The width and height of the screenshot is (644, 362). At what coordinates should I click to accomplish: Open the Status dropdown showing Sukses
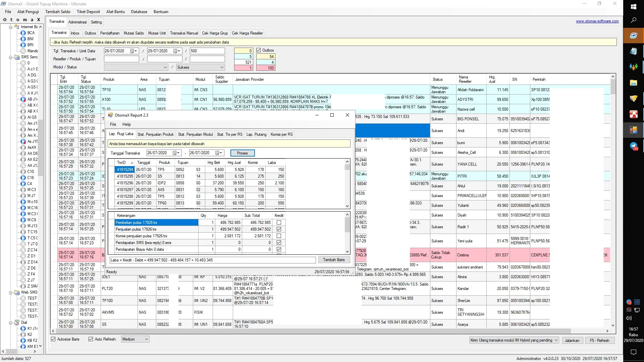200,67
